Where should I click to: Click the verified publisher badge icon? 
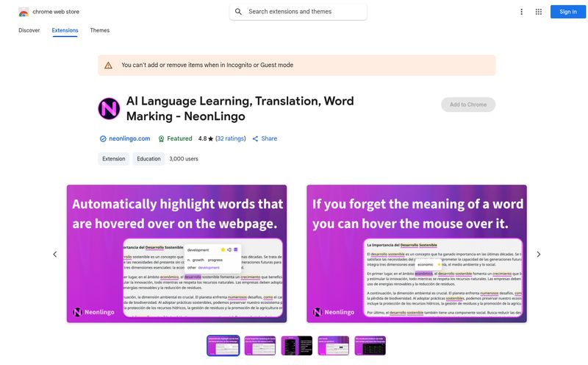click(103, 139)
